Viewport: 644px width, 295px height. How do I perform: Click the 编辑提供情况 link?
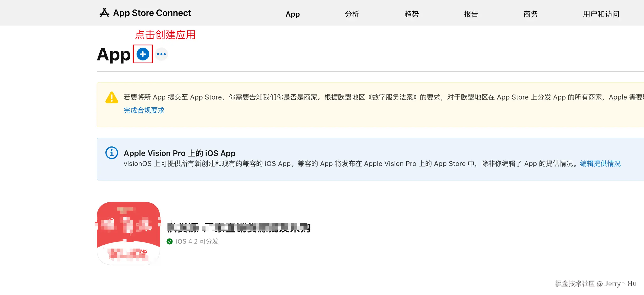coord(600,164)
